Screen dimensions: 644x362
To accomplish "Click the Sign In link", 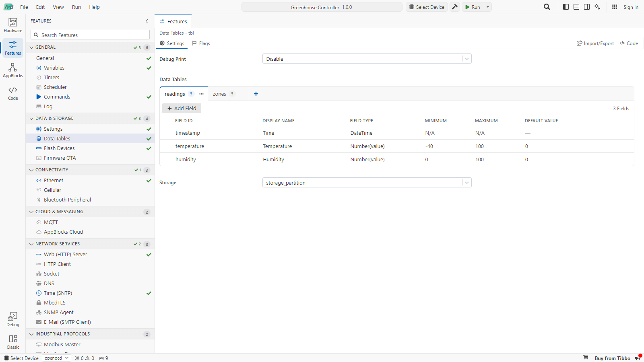I will click(631, 7).
